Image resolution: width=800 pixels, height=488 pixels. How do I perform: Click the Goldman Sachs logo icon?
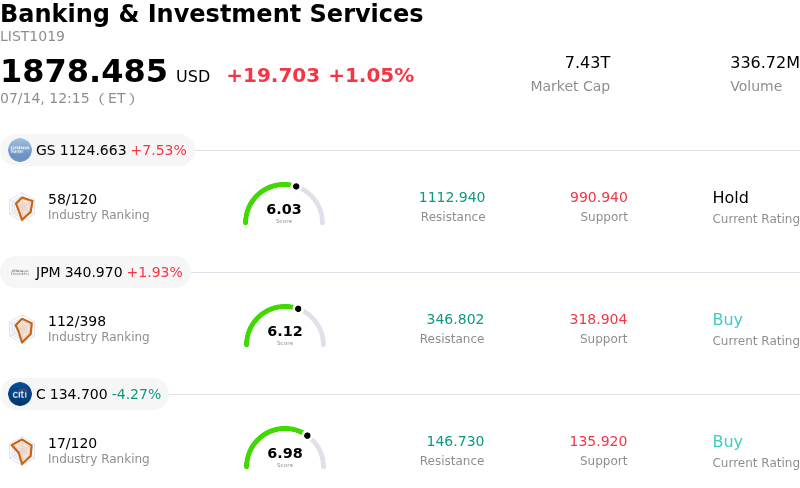pyautogui.click(x=20, y=150)
